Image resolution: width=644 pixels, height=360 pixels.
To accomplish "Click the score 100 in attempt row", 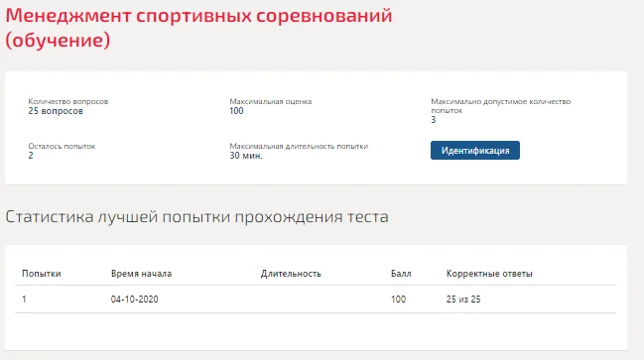I will click(398, 300).
